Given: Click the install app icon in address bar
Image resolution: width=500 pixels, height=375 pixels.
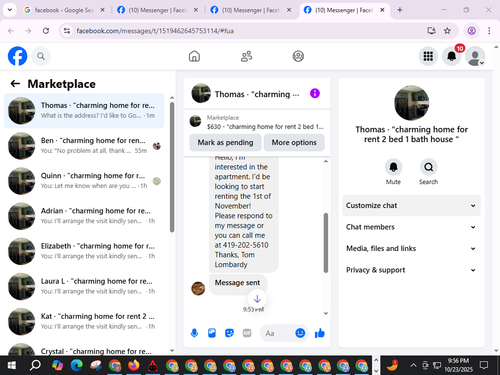Looking at the screenshot, I should click(x=431, y=31).
